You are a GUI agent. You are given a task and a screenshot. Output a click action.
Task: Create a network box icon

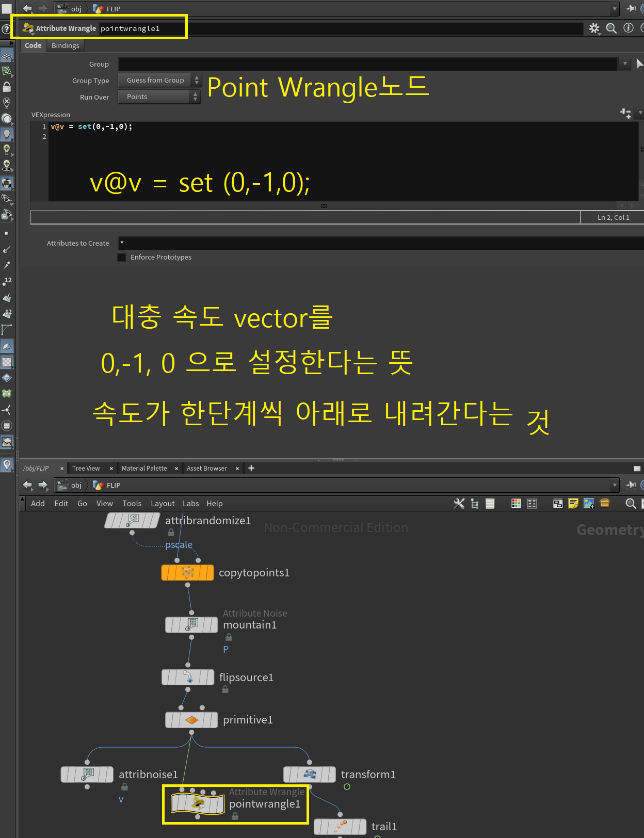[x=558, y=504]
